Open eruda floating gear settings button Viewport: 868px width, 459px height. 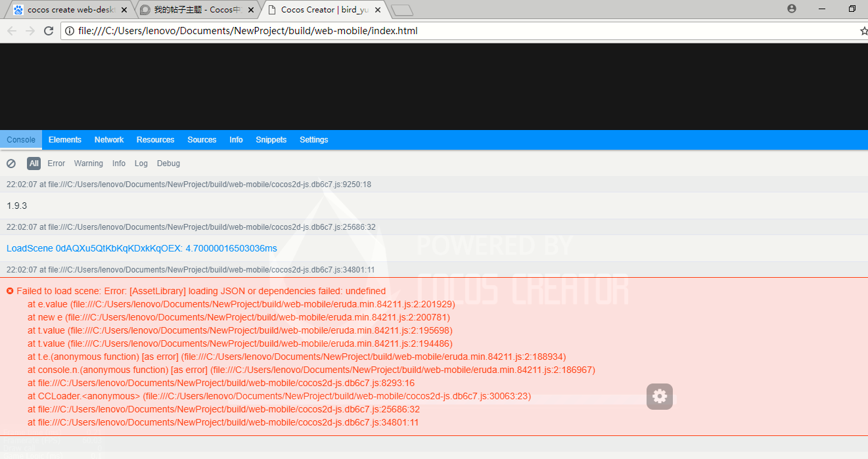(660, 396)
